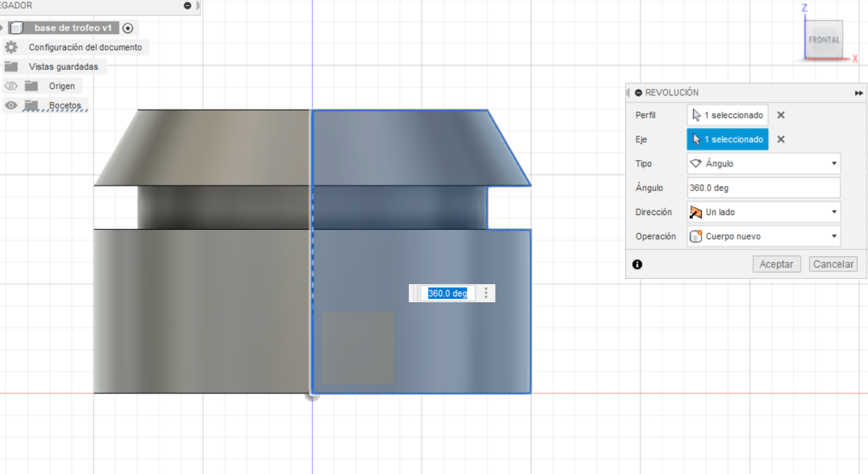Select the Origen tree item
Image resolution: width=868 pixels, height=474 pixels.
tap(62, 86)
